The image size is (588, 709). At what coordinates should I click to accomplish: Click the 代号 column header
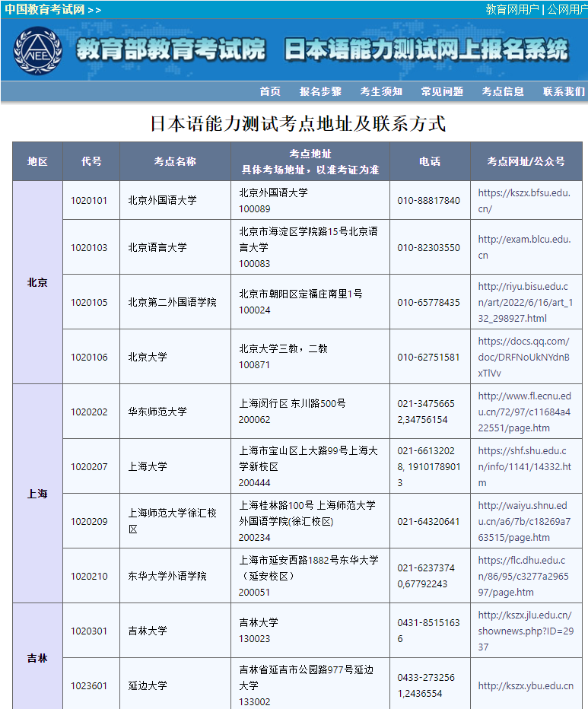pos(91,161)
